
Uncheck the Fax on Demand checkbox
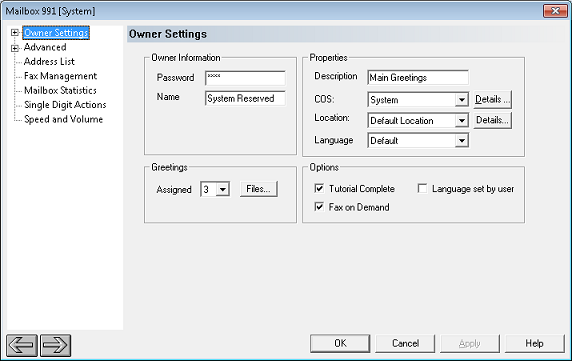319,207
